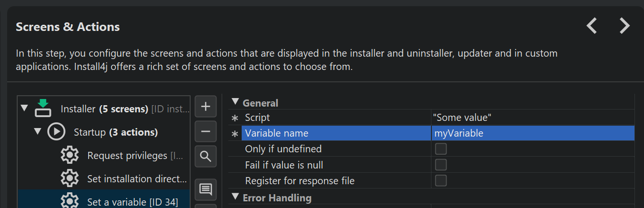Screen dimensions: 644x208
Task: Collapse the Installer tree node
Action: point(24,109)
